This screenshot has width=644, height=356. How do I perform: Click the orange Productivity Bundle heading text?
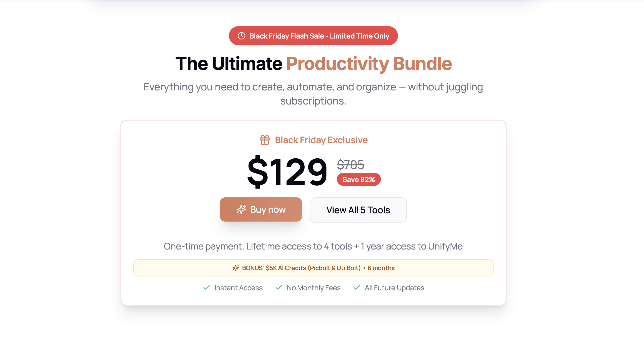tap(369, 63)
